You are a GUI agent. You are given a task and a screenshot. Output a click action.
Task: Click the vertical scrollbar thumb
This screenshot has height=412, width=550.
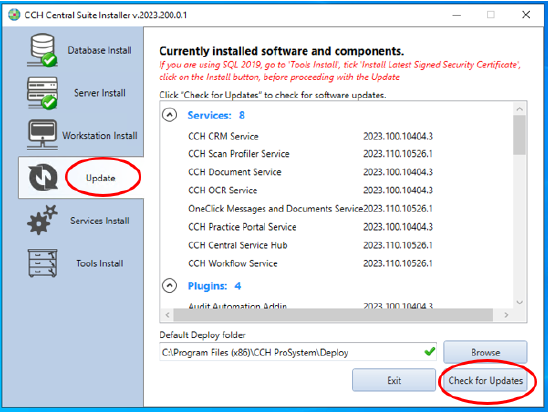coord(519,135)
